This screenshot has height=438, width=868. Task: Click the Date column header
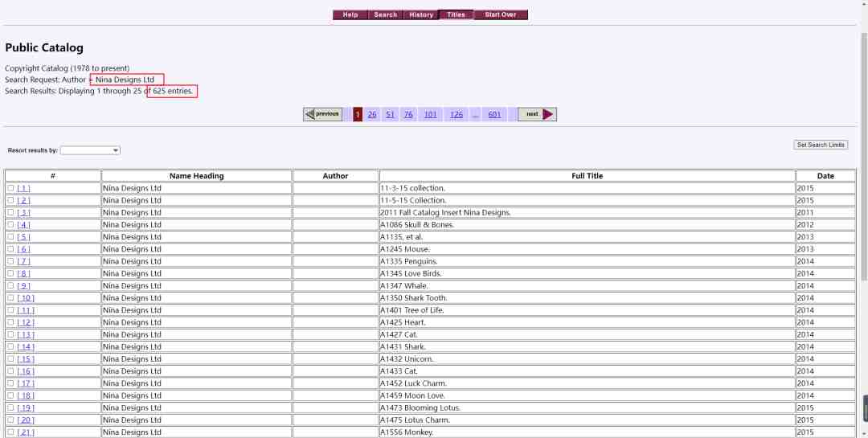click(x=825, y=176)
